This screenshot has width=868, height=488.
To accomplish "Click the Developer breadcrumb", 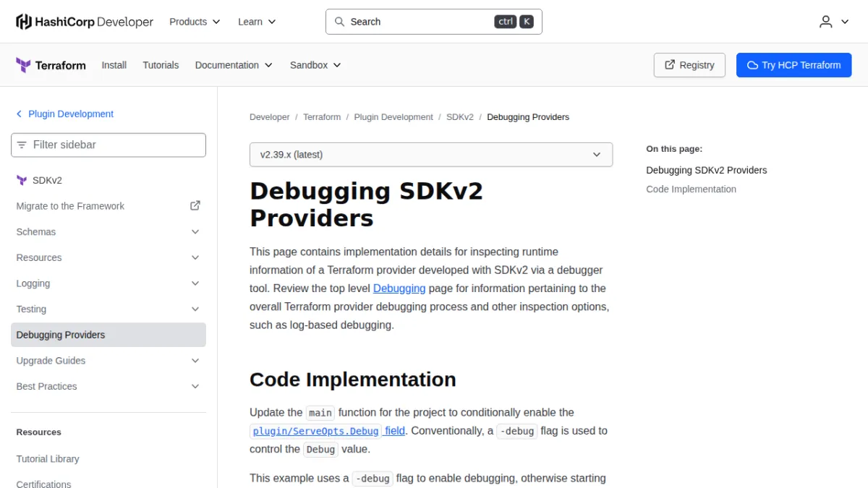I will [x=270, y=117].
